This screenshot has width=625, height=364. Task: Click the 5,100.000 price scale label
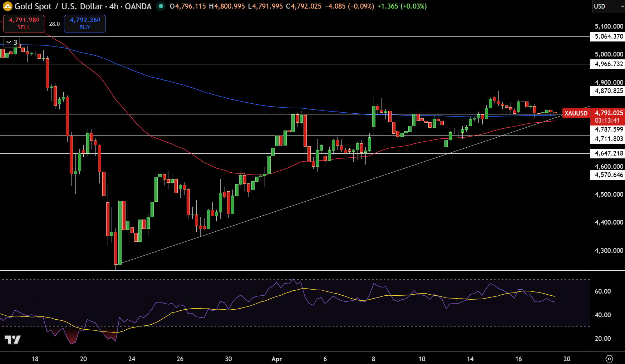click(x=609, y=26)
